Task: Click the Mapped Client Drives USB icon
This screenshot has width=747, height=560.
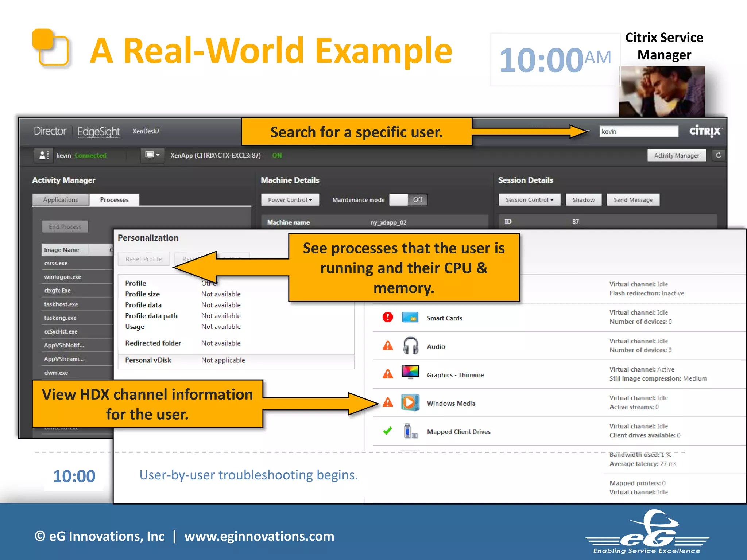Action: pos(410,431)
